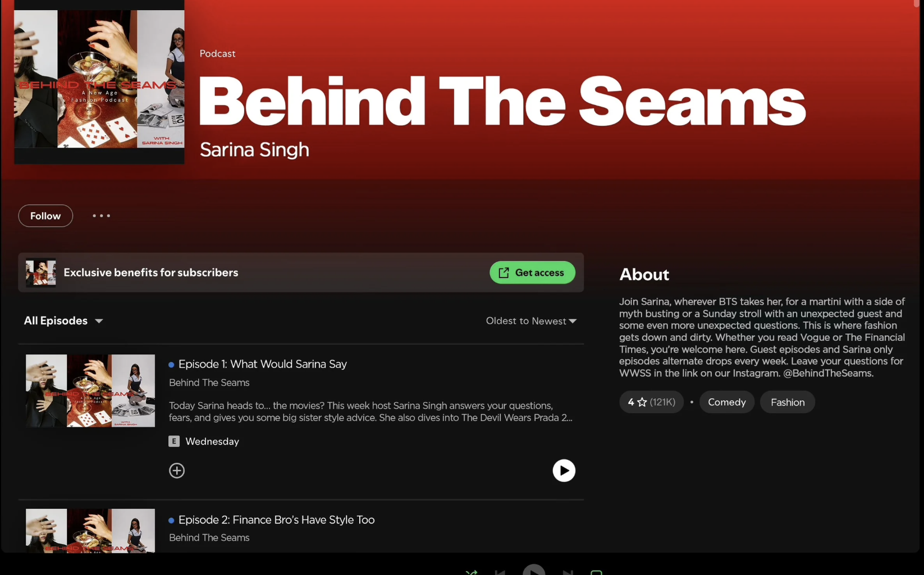Select the Comedy category tag
Screen dimensions: 924x575
point(727,402)
